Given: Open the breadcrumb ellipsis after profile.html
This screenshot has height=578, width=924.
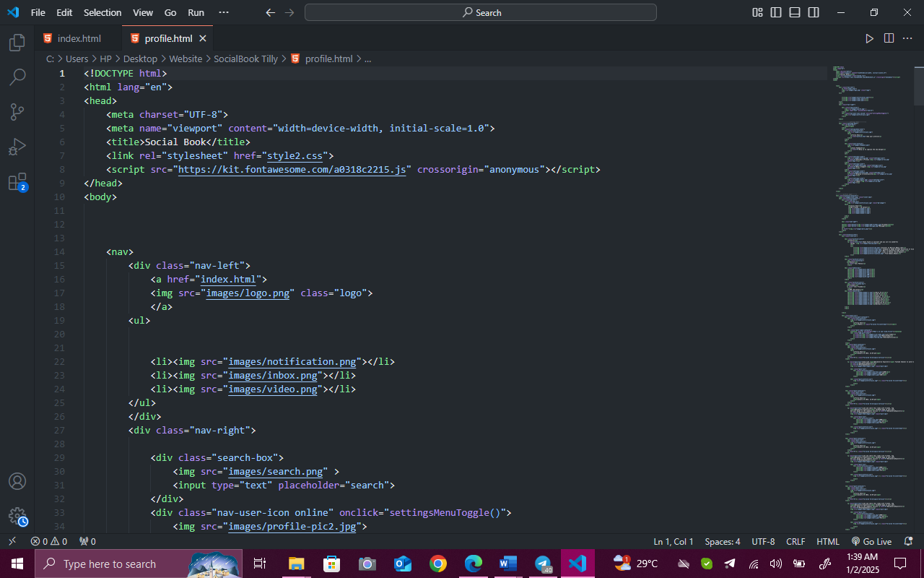Looking at the screenshot, I should tap(367, 59).
